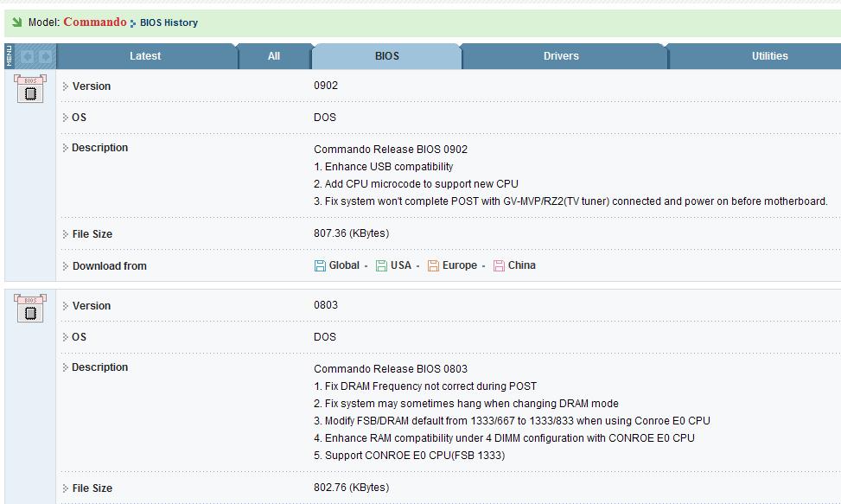The image size is (841, 504).
Task: Click the file size 802.76 (KBytes)
Action: click(x=351, y=488)
